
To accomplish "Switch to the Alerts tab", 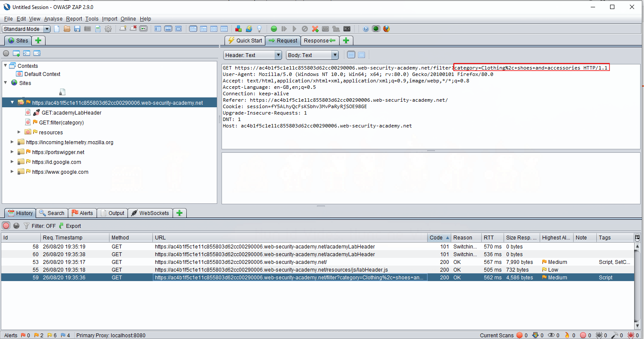I will 82,213.
